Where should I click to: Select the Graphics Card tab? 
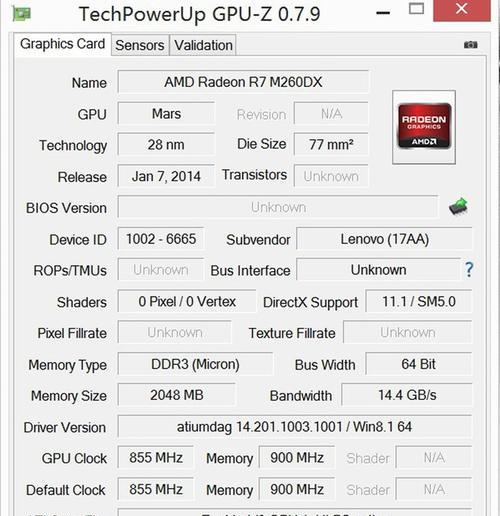point(62,44)
